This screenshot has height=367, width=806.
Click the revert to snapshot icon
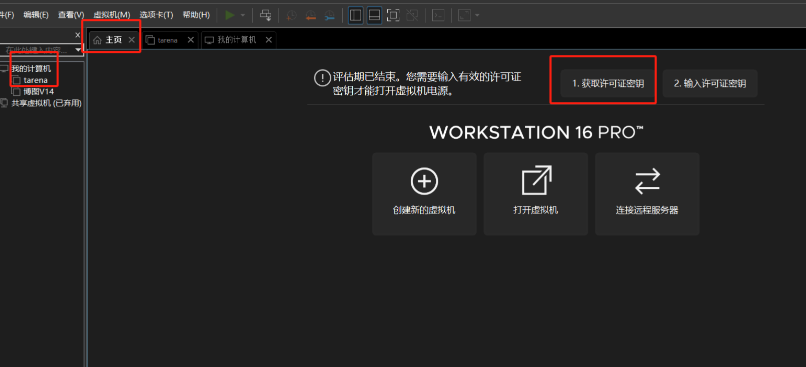pos(310,15)
